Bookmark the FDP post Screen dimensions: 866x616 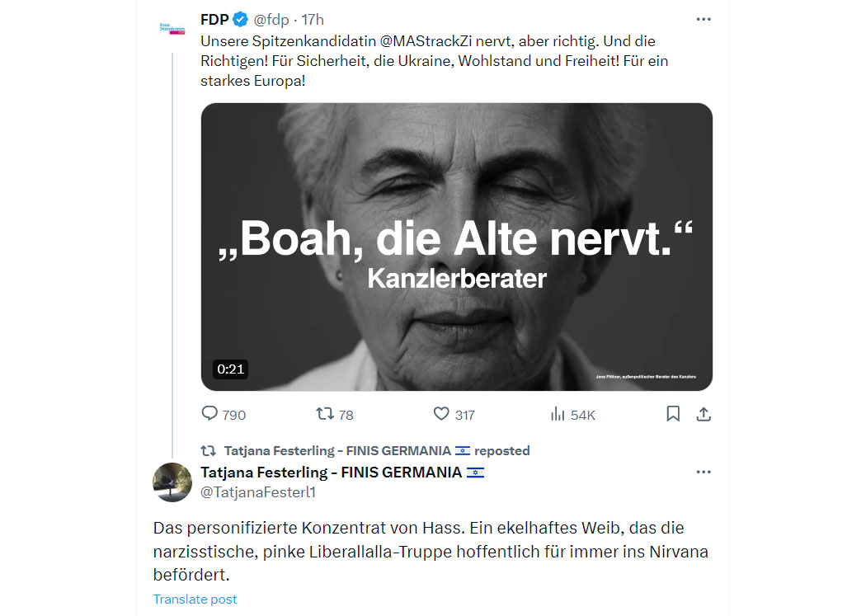click(673, 413)
